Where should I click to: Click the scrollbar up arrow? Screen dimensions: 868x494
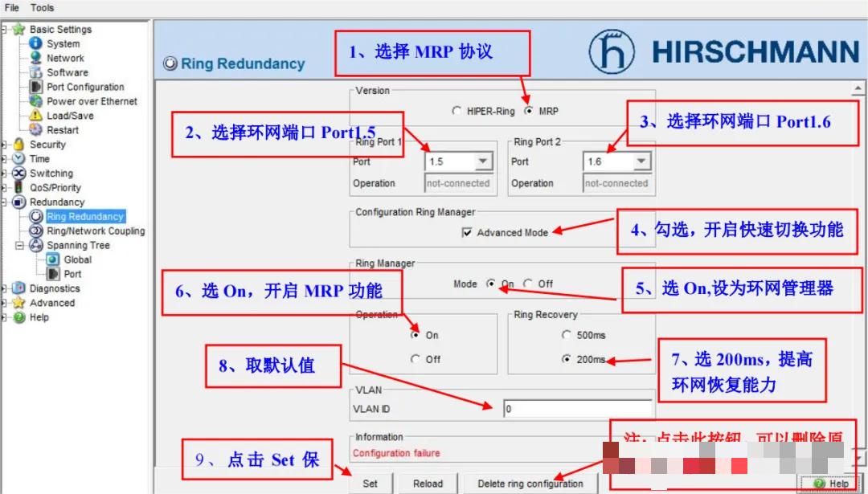(x=858, y=88)
